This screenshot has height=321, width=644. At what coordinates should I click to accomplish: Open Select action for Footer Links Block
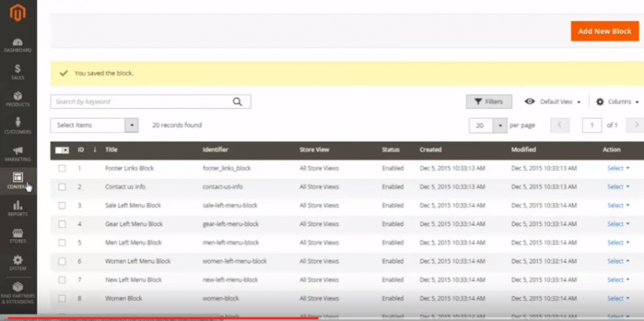618,168
